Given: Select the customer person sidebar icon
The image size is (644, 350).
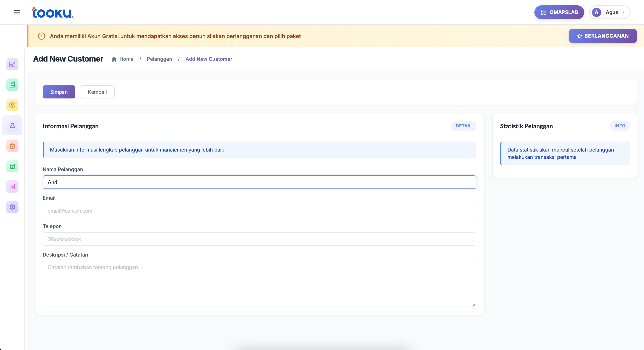Looking at the screenshot, I should pyautogui.click(x=12, y=125).
